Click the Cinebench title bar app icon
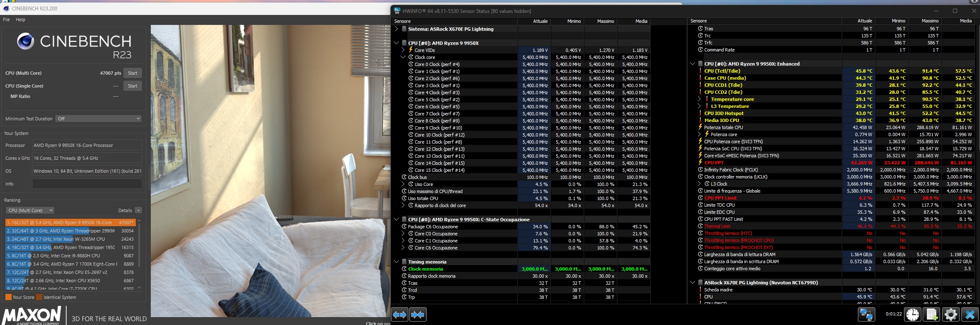980x325 pixels. pyautogui.click(x=6, y=8)
